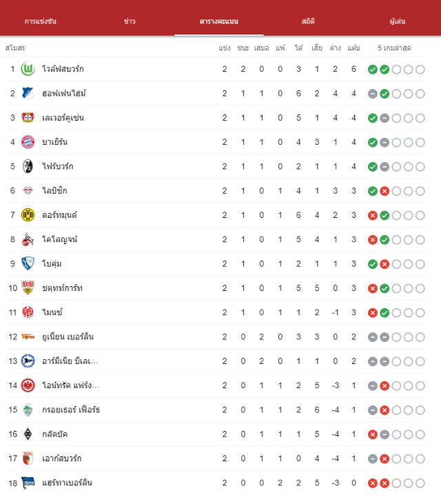Image resolution: width=441 pixels, height=504 pixels.
Task: Open the ไฟร์บวร์ก team link
Action: pyautogui.click(x=58, y=166)
